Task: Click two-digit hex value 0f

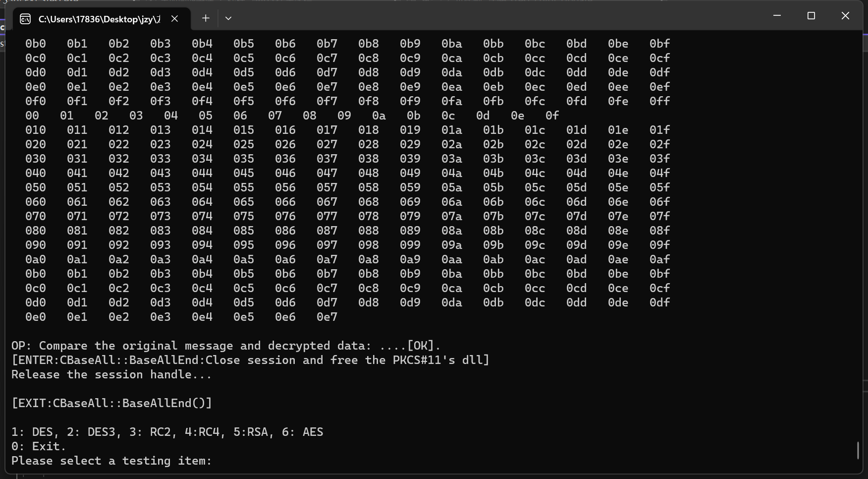Action: point(552,116)
